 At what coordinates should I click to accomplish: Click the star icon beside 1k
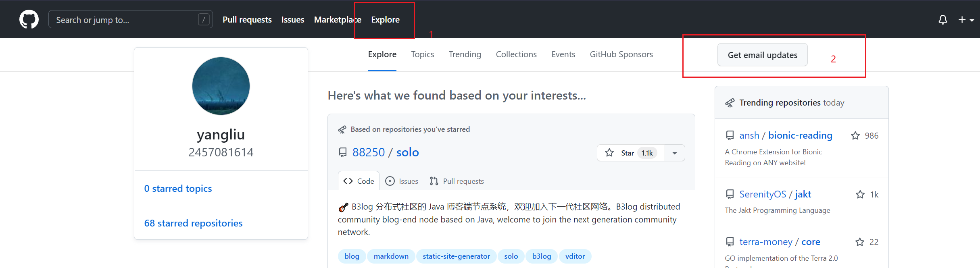(x=860, y=195)
